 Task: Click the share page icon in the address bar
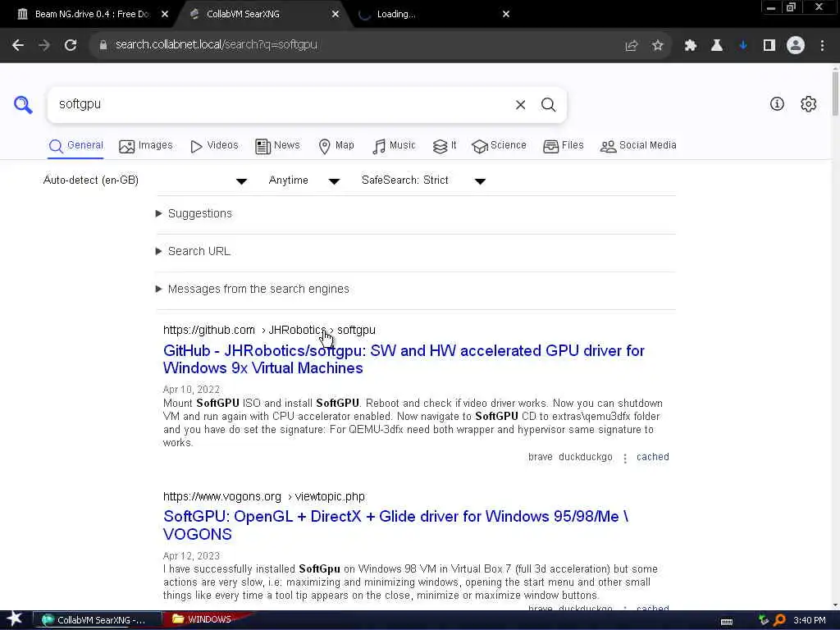coord(632,46)
